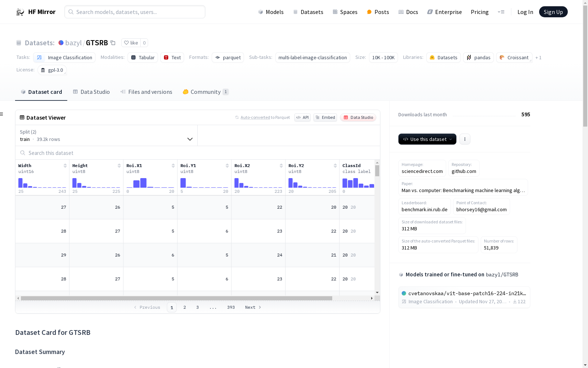Viewport: 588px width, 368px height.
Task: Jump to page 393 of the dataset
Action: pyautogui.click(x=231, y=307)
